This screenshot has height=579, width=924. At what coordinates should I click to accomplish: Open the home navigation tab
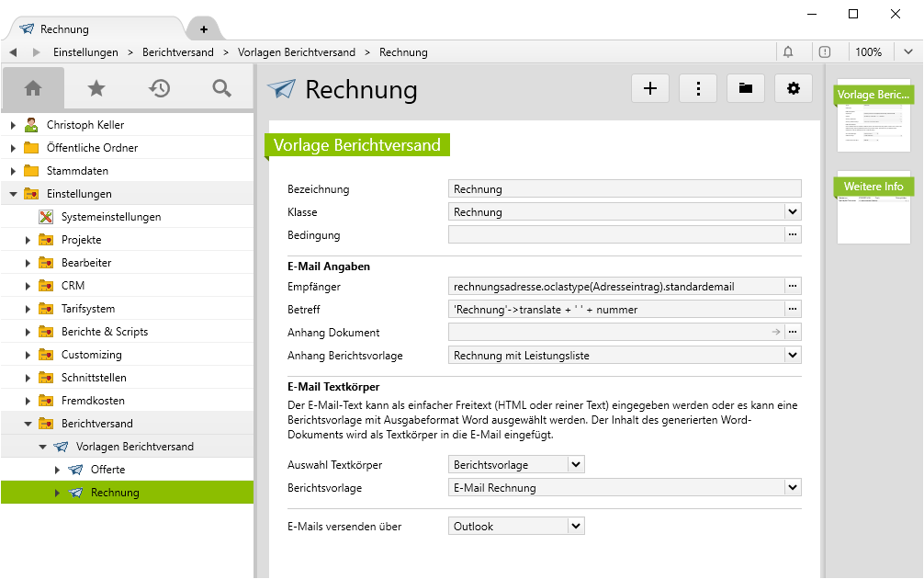[33, 88]
